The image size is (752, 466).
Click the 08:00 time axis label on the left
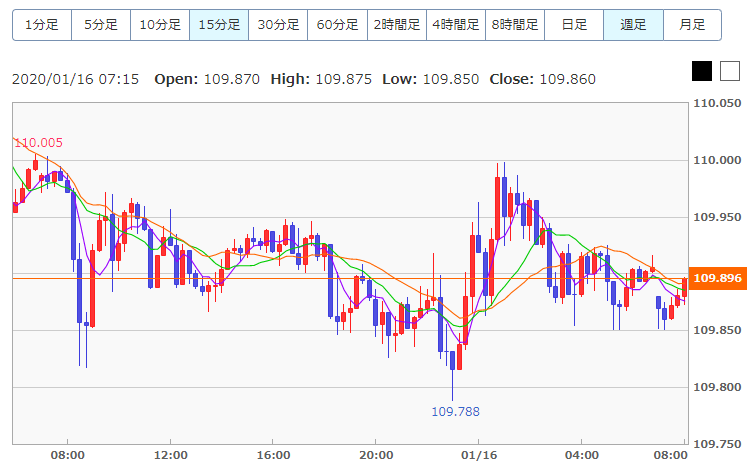(68, 454)
